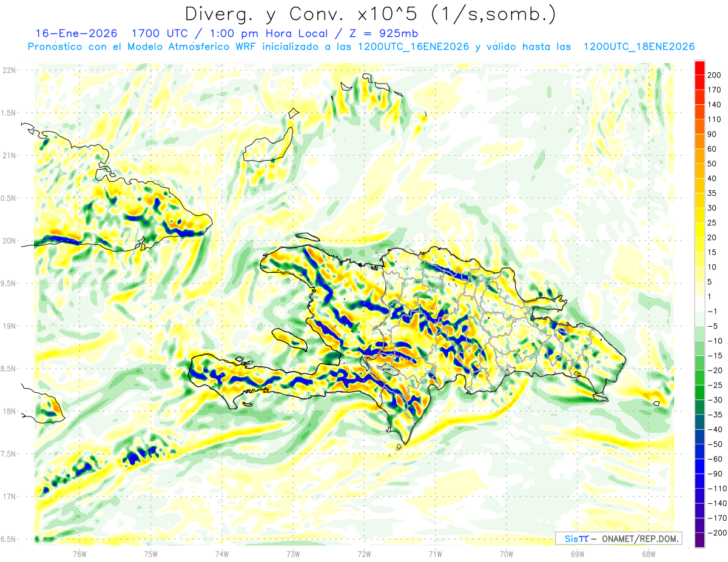Click the '-60' color scale value
The image size is (728, 562).
(715, 459)
